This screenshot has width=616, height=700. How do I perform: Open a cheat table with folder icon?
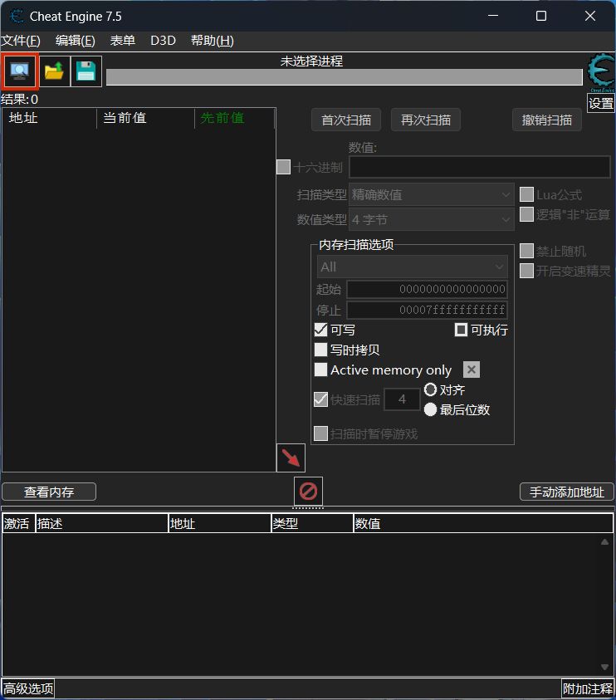point(55,71)
